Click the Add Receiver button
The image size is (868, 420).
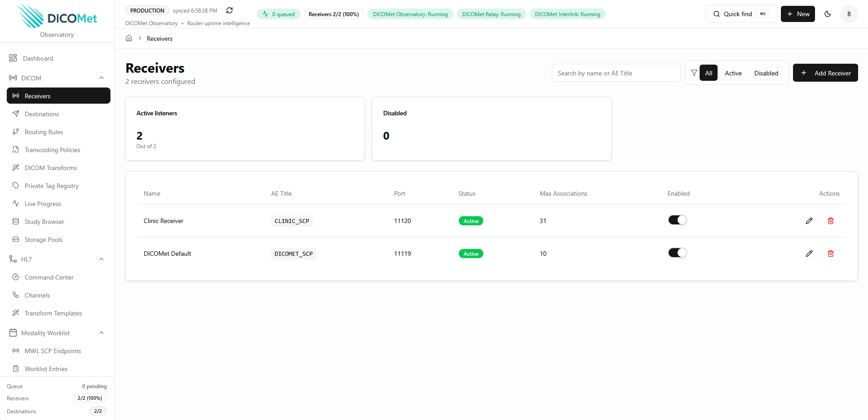coord(825,73)
